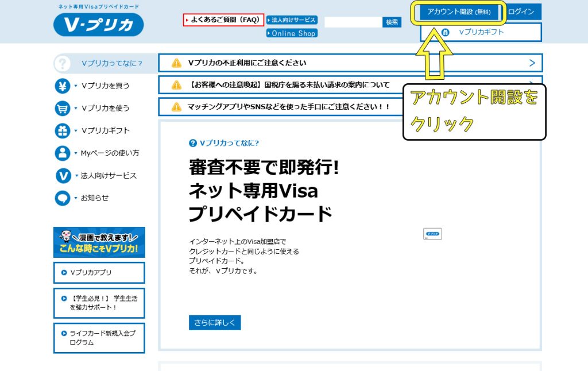Click inside the search input field

353,22
